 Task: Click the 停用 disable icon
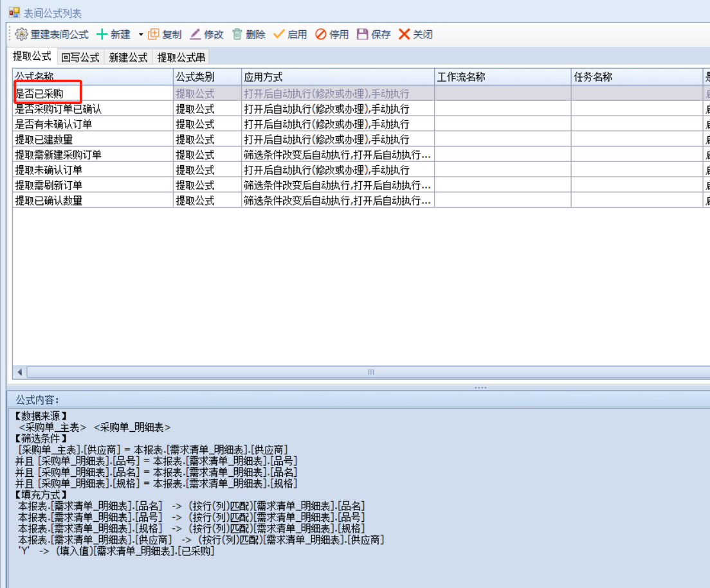[x=320, y=35]
